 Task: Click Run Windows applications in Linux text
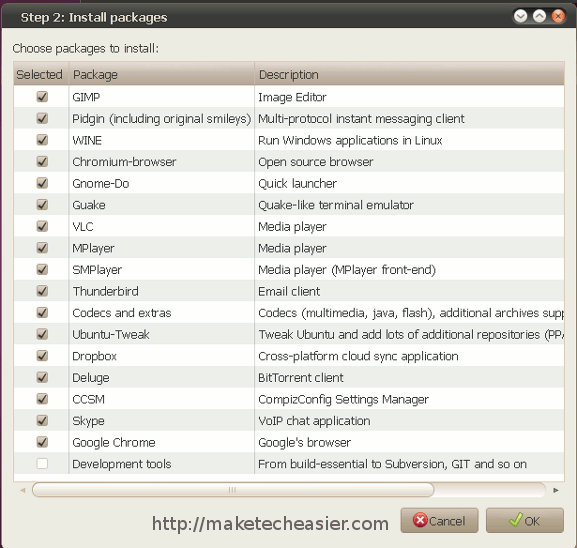(x=350, y=141)
